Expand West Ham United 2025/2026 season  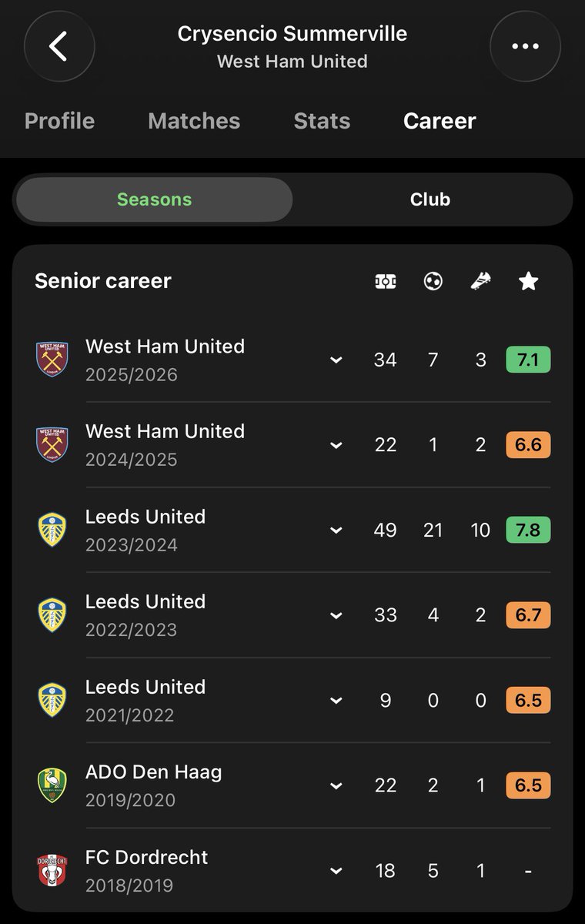(x=336, y=360)
